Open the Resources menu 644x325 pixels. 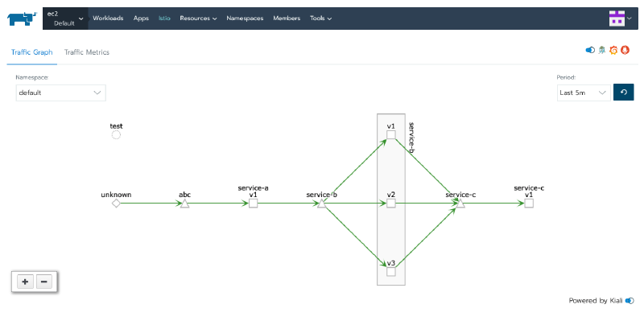(x=198, y=18)
